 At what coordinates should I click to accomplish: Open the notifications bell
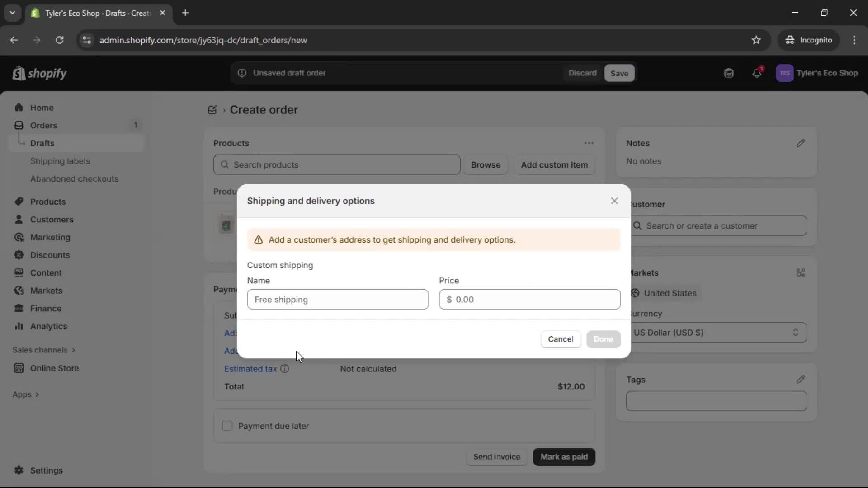pos(758,73)
